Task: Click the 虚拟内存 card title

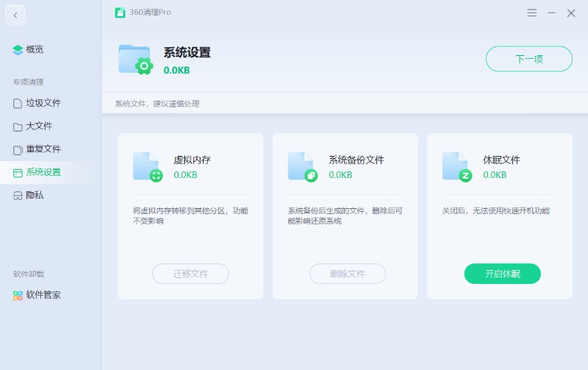Action: (192, 160)
